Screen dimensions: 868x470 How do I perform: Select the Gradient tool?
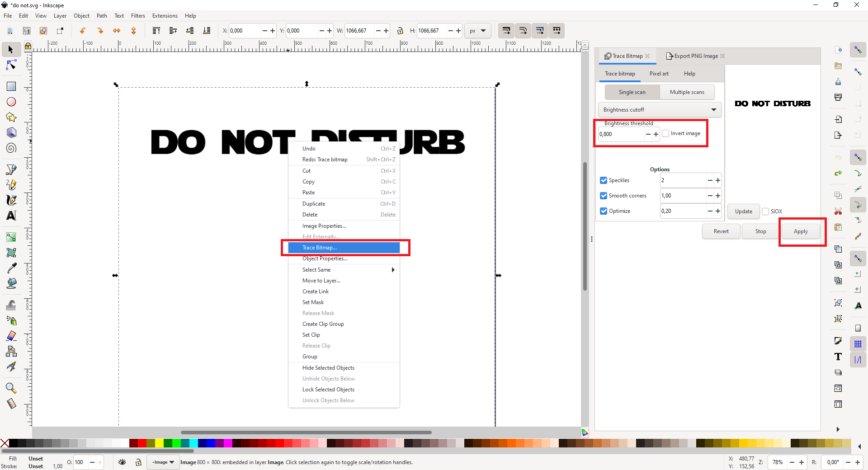pos(11,237)
